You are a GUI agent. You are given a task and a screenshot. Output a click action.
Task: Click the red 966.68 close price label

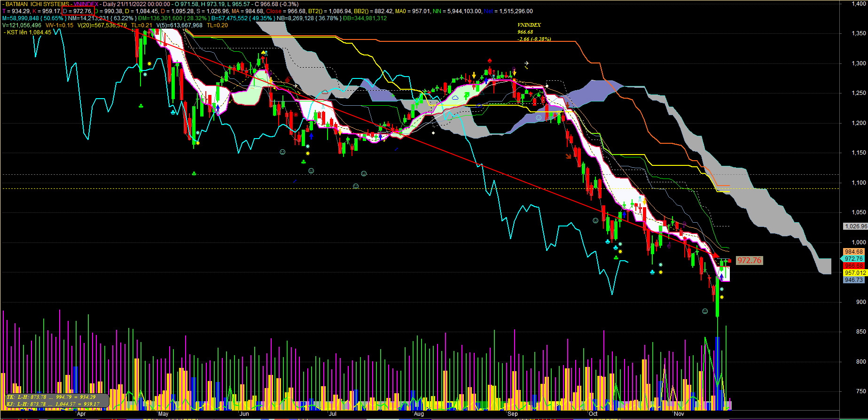853,266
